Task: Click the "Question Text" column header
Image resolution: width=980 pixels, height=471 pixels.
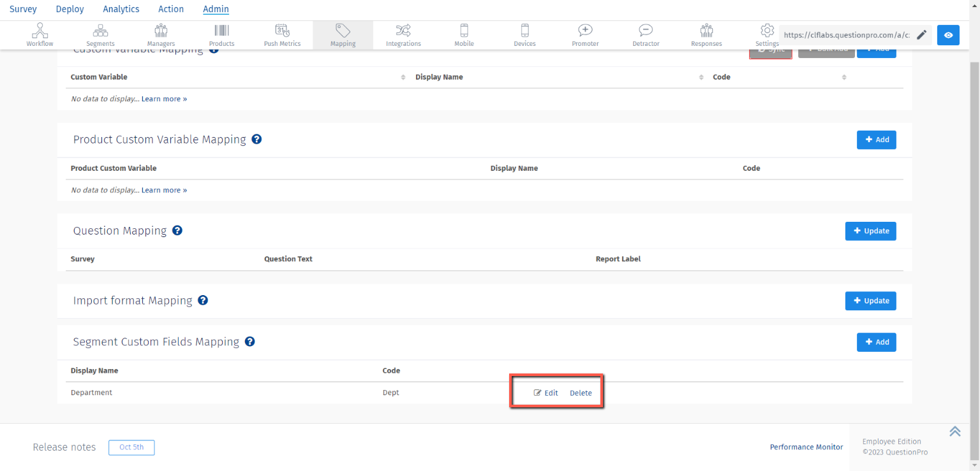Action: pos(288,259)
